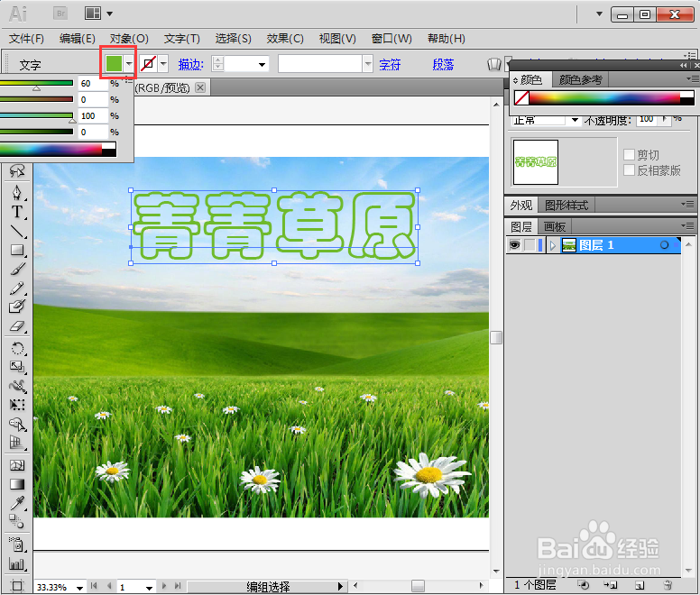Open the zoom level dropdown at 33.33%
The image size is (700, 595).
point(79,588)
